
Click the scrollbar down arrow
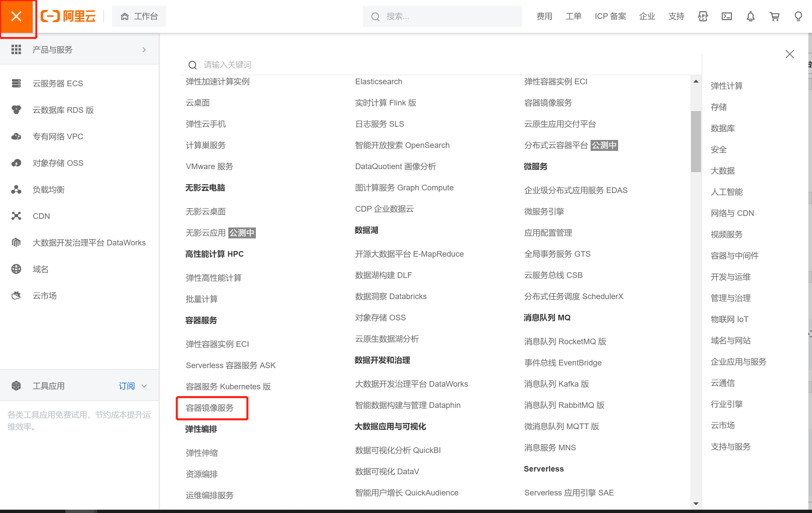tap(696, 504)
